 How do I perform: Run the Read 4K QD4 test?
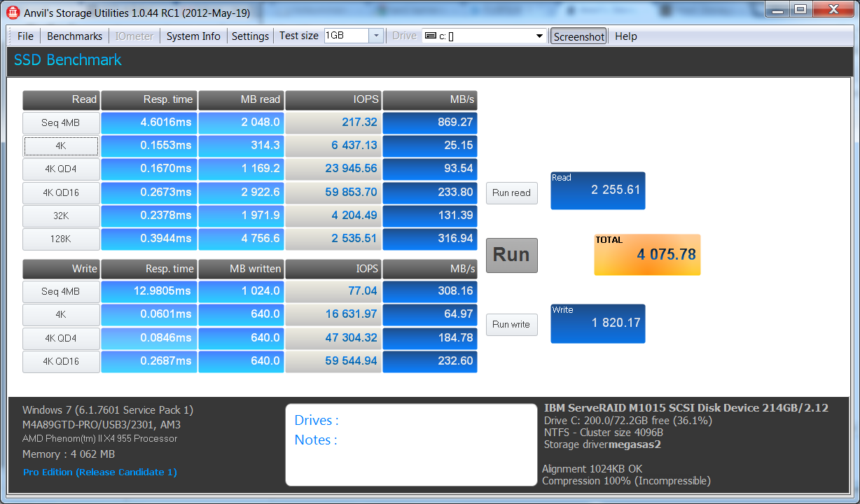pyautogui.click(x=60, y=169)
